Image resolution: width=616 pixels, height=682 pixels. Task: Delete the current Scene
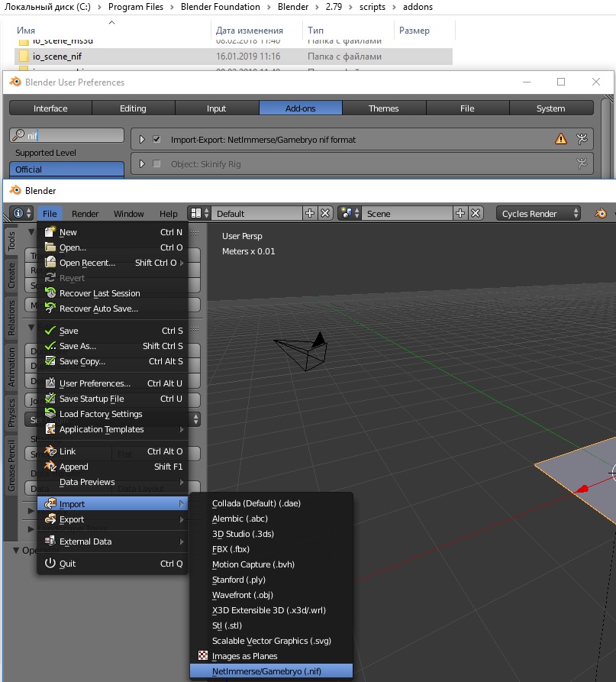click(476, 214)
